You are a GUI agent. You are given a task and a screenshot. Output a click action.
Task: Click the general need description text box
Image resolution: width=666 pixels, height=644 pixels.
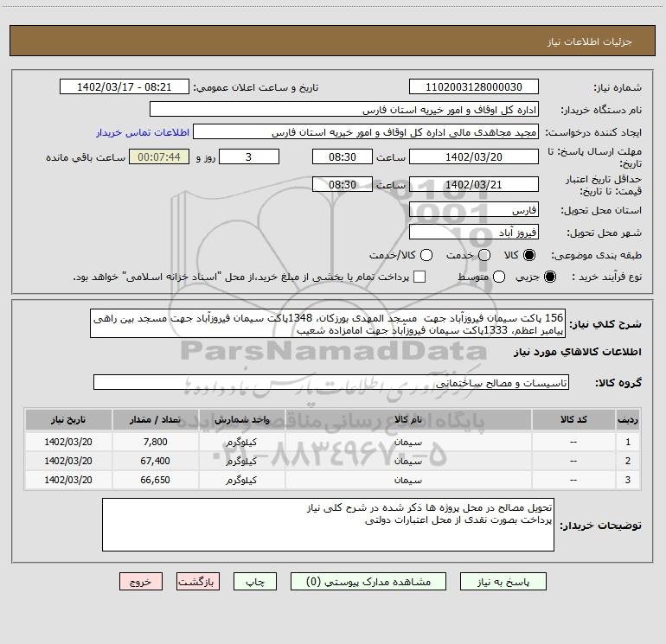click(x=328, y=323)
